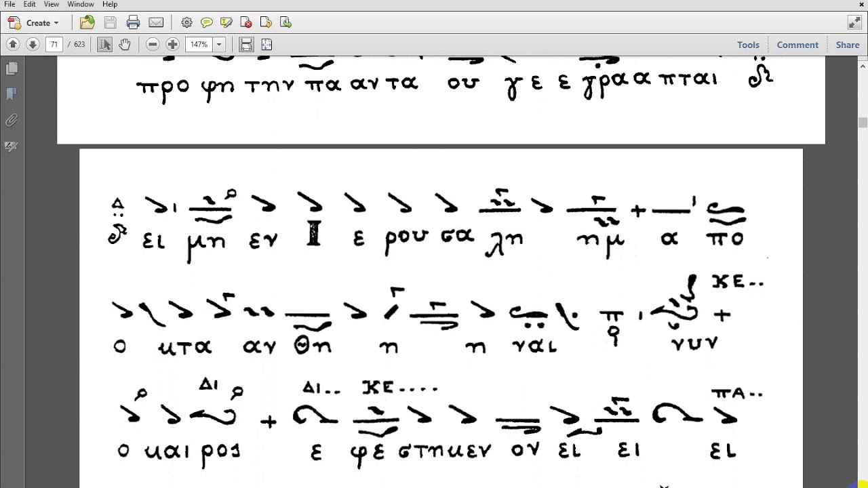
Task: Click the page icon with green arrow
Action: click(x=285, y=22)
